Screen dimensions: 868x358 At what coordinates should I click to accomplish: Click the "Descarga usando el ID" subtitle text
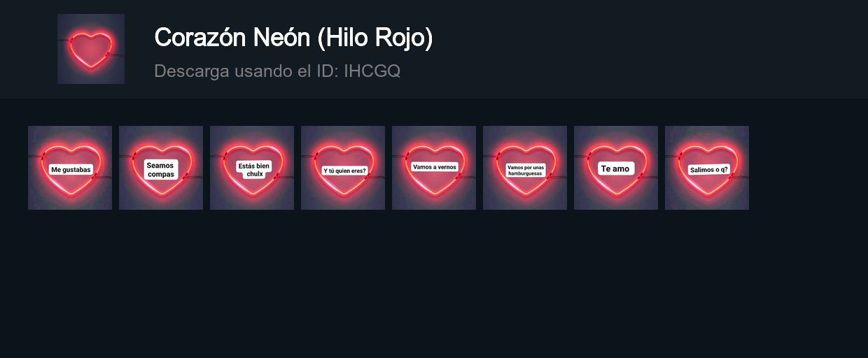246,71
